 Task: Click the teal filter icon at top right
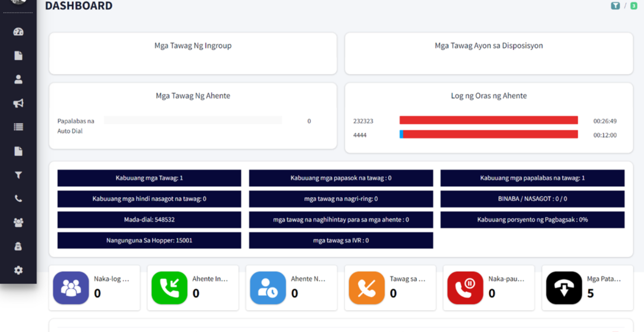615,6
